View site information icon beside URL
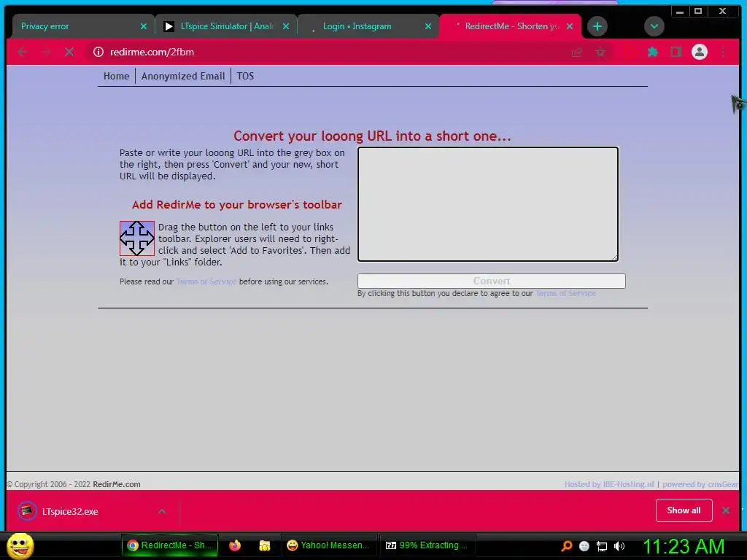This screenshot has height=560, width=747. coord(98,52)
